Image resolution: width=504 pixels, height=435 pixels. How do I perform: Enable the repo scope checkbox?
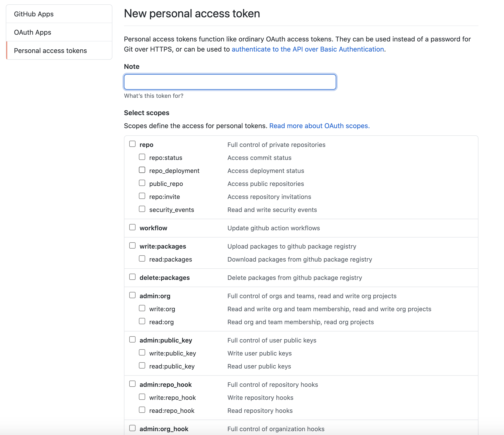click(132, 144)
